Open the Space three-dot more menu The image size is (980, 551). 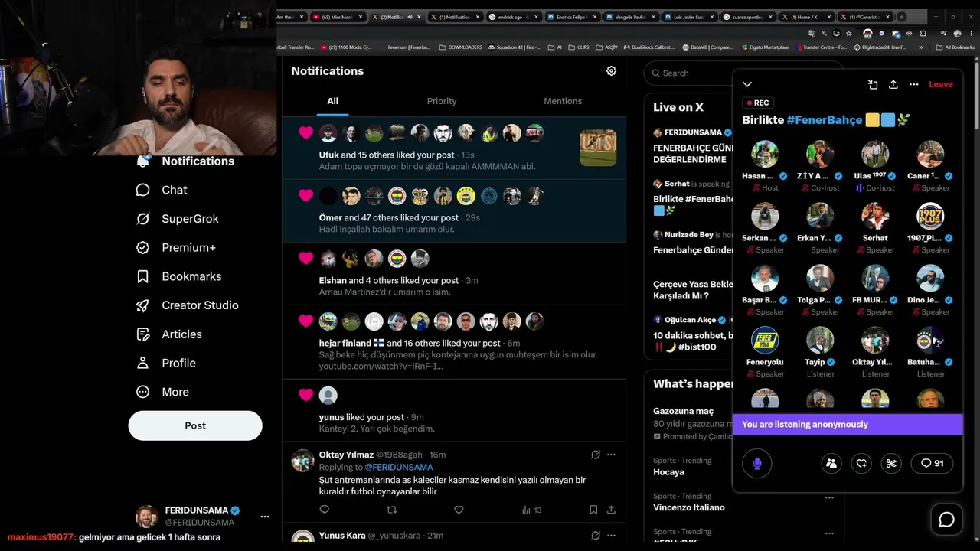point(913,84)
